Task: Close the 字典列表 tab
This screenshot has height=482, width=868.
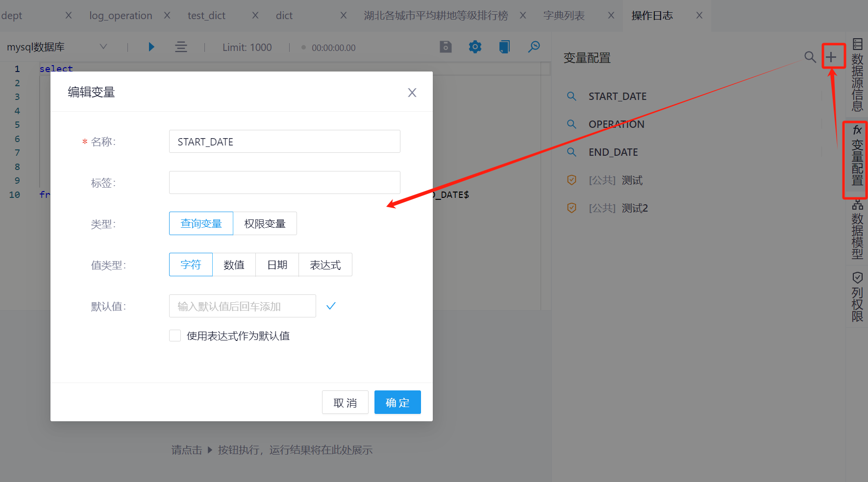Action: pyautogui.click(x=611, y=15)
